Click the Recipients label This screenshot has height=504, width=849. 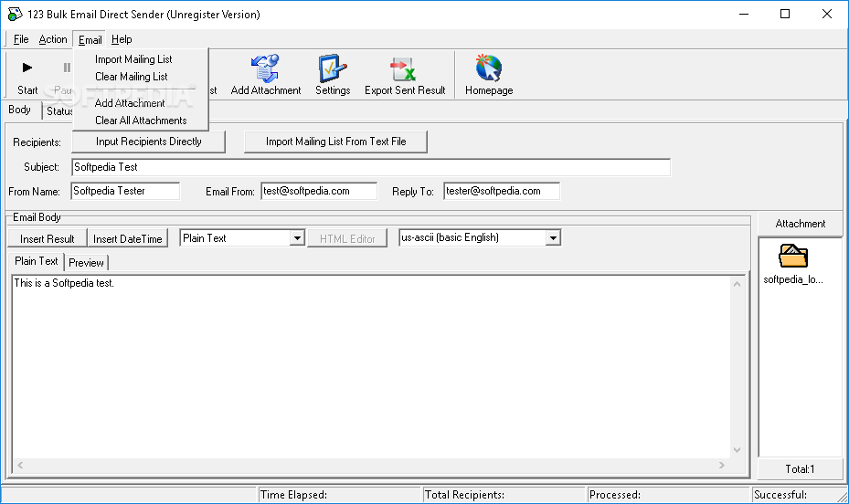point(37,142)
